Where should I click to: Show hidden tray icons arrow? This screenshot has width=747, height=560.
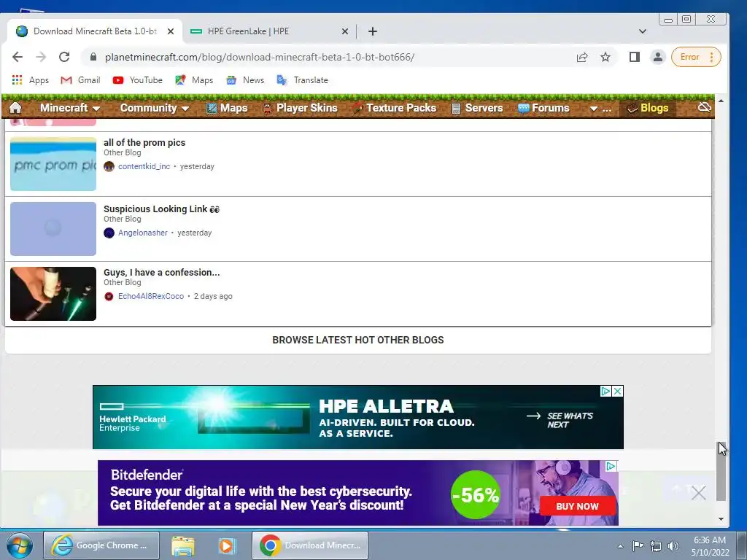click(620, 546)
